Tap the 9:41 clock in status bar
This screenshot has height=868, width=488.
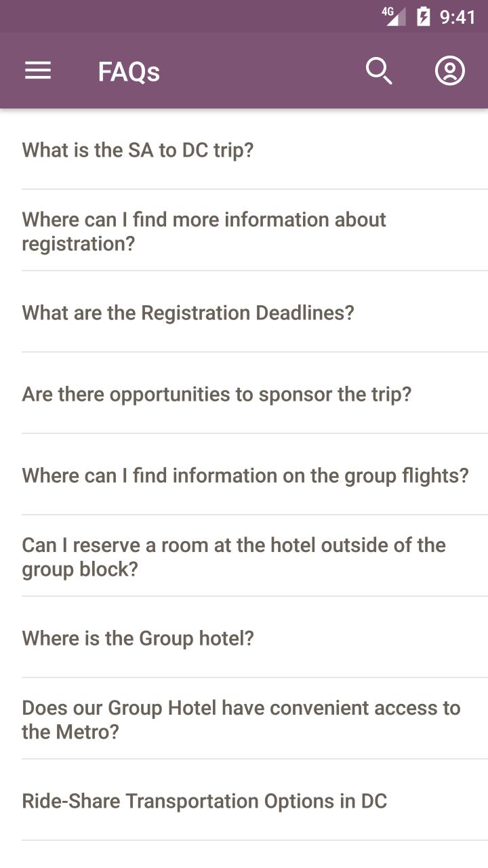coord(458,16)
